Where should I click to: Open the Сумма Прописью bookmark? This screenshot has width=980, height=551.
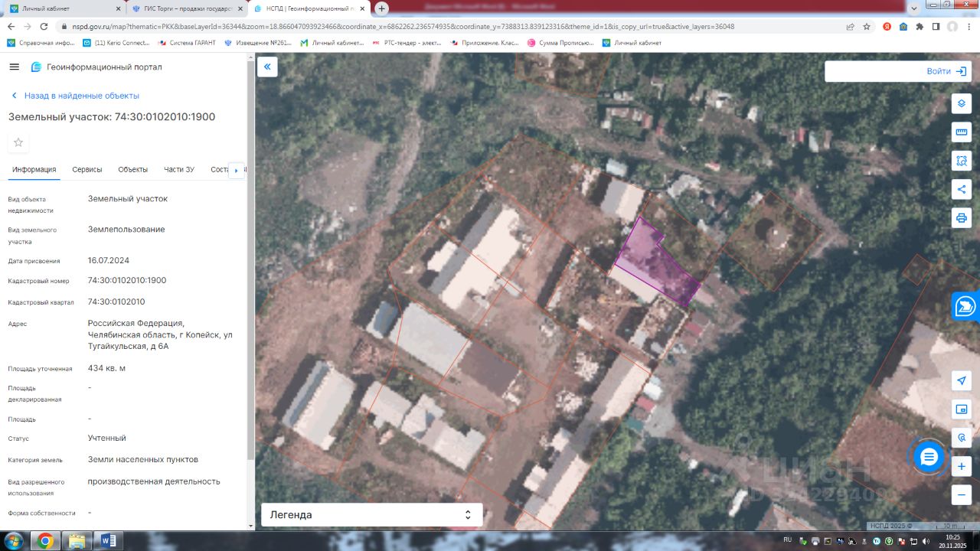(x=560, y=43)
